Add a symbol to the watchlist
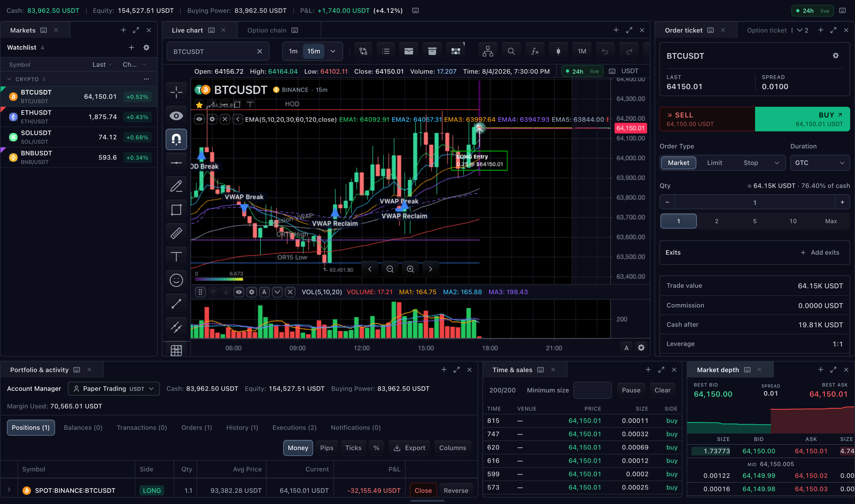855x504 pixels. coord(131,48)
